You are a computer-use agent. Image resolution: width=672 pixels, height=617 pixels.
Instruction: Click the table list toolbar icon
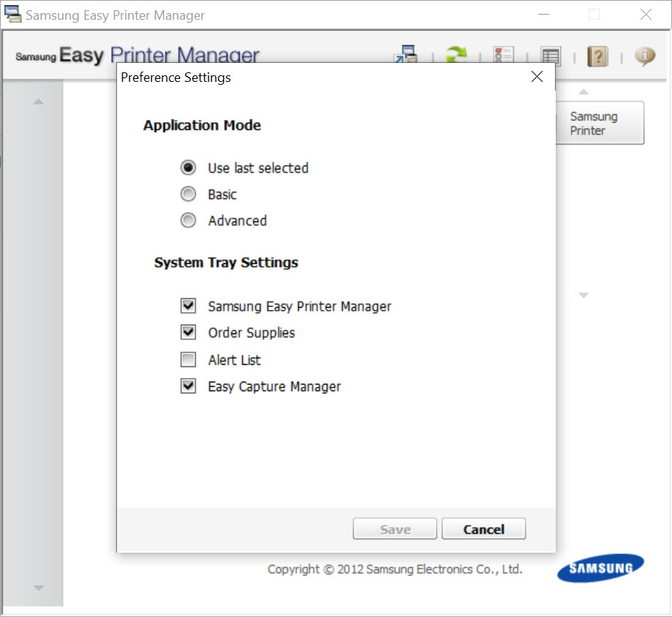click(x=551, y=56)
